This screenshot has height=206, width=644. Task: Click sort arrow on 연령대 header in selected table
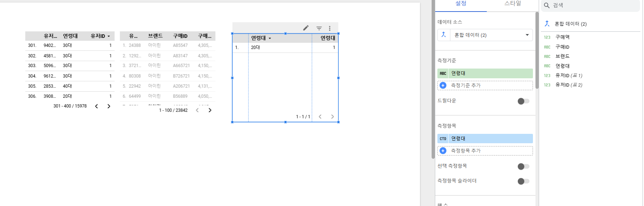tap(270, 38)
